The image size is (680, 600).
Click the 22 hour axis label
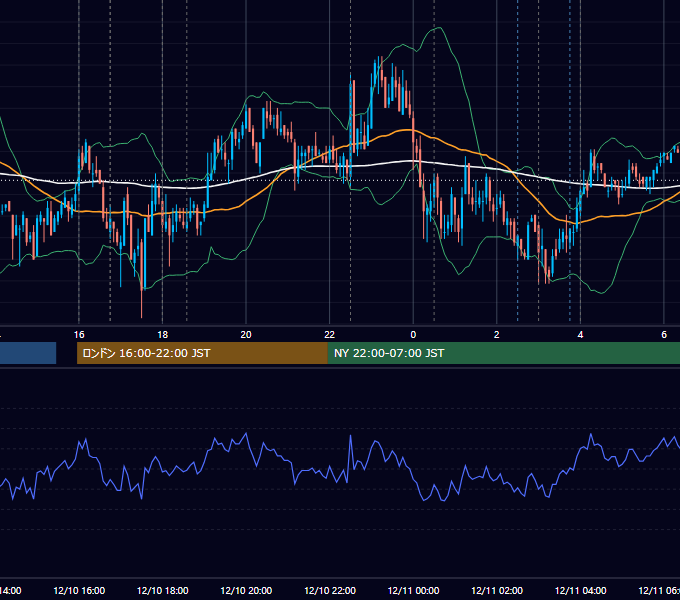click(x=330, y=335)
